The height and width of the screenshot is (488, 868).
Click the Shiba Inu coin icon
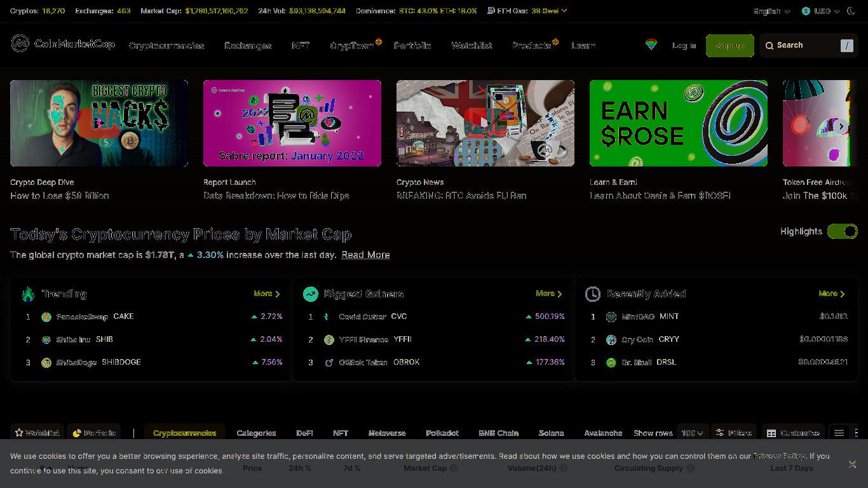pyautogui.click(x=46, y=340)
